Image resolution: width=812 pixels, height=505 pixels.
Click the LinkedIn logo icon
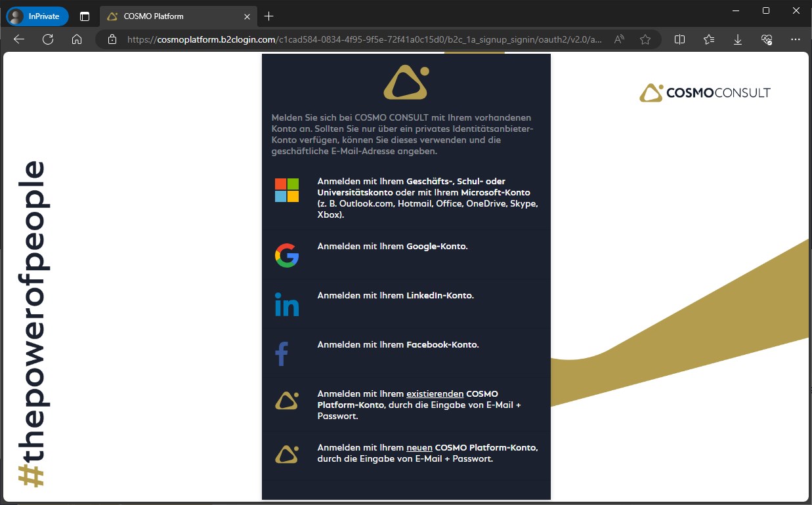click(x=287, y=304)
